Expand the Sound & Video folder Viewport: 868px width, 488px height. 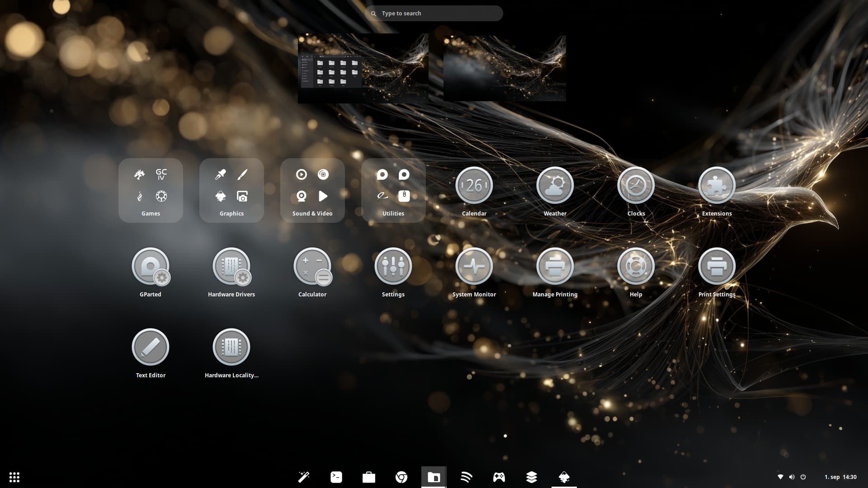tap(312, 190)
